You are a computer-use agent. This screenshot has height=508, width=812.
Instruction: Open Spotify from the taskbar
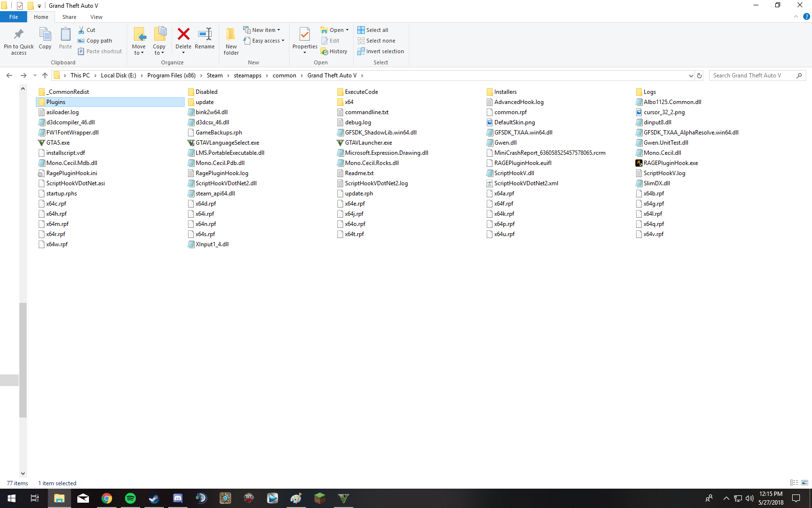(130, 498)
